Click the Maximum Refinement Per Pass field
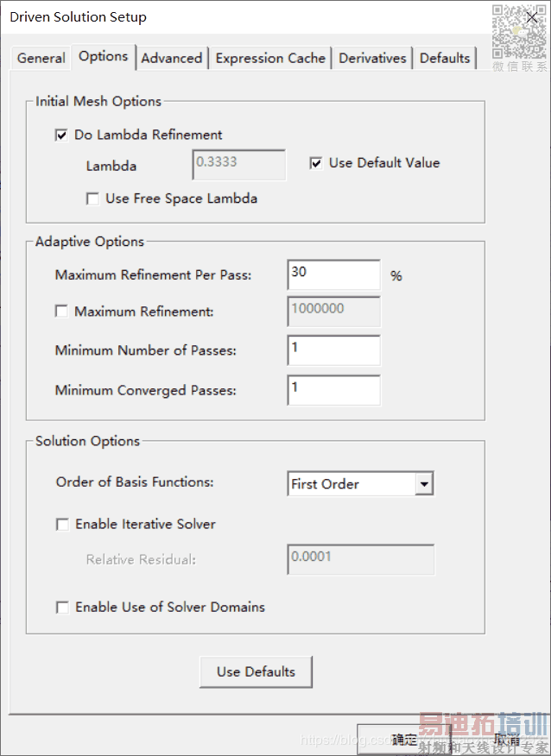 333,275
